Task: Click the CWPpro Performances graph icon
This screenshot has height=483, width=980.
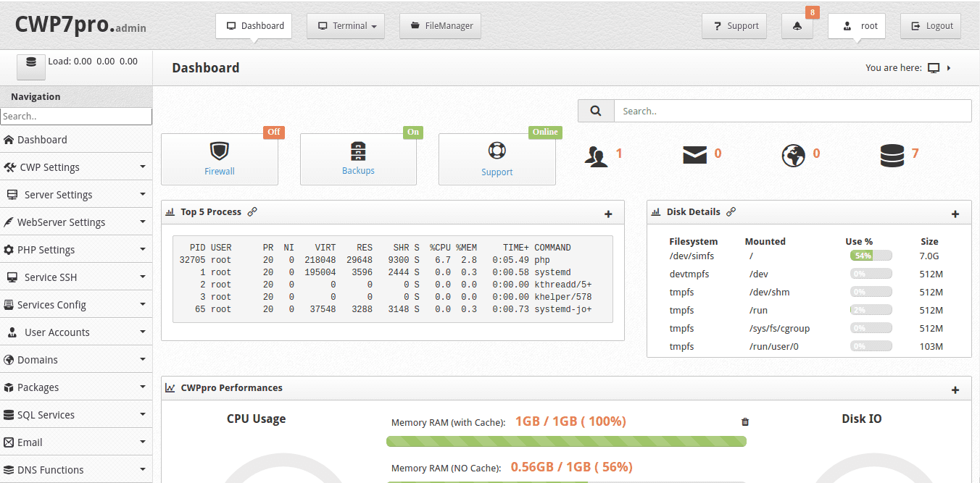Action: pos(170,387)
